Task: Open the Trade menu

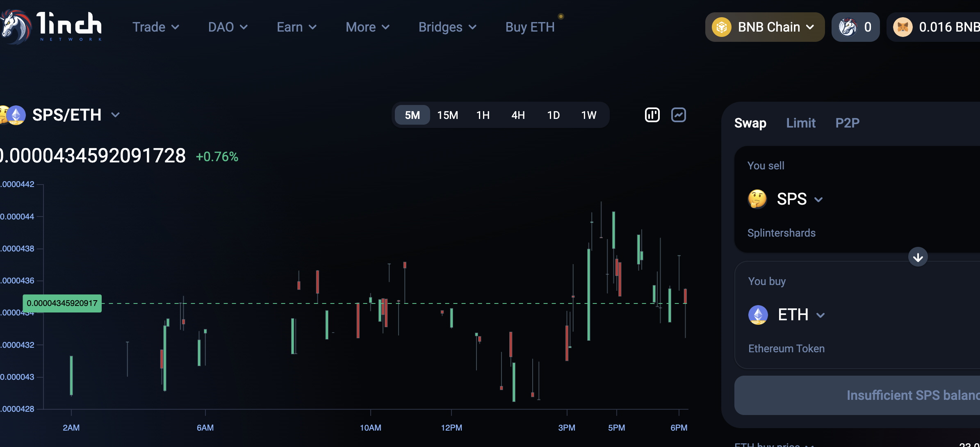Action: tap(156, 27)
